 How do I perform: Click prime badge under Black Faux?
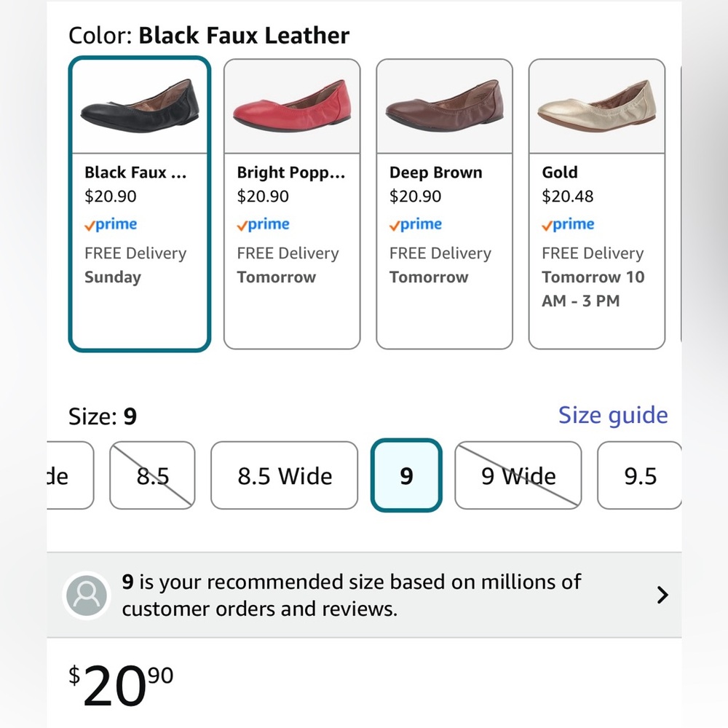coord(111,225)
